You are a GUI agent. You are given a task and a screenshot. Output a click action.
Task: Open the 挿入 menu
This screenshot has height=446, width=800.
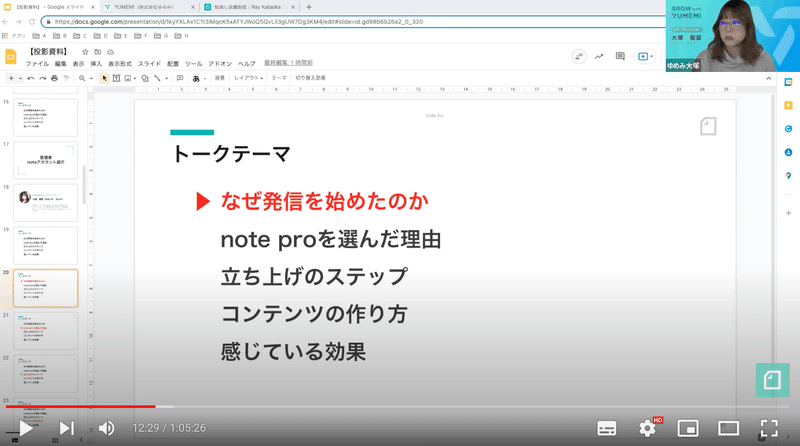coord(96,64)
